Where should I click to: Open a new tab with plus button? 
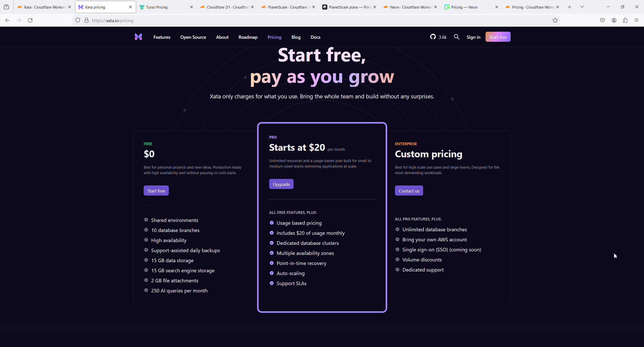(x=569, y=7)
